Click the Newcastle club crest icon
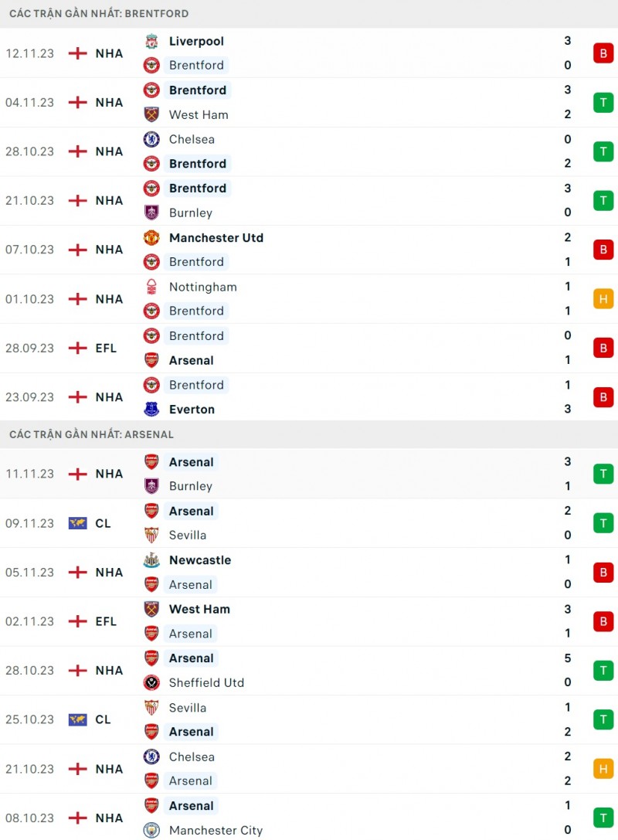 [x=151, y=560]
